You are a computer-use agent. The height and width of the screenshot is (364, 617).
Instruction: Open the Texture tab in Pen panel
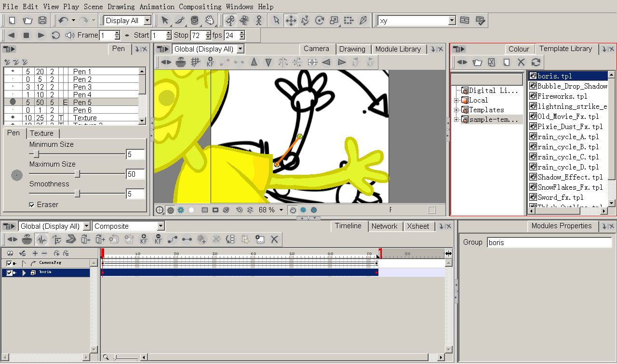point(41,133)
